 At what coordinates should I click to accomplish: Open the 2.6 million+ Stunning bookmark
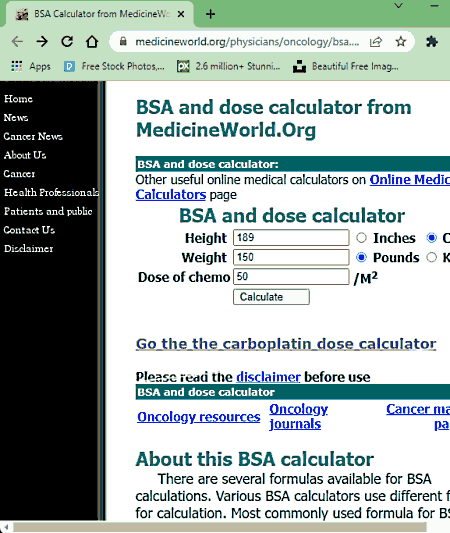click(229, 66)
